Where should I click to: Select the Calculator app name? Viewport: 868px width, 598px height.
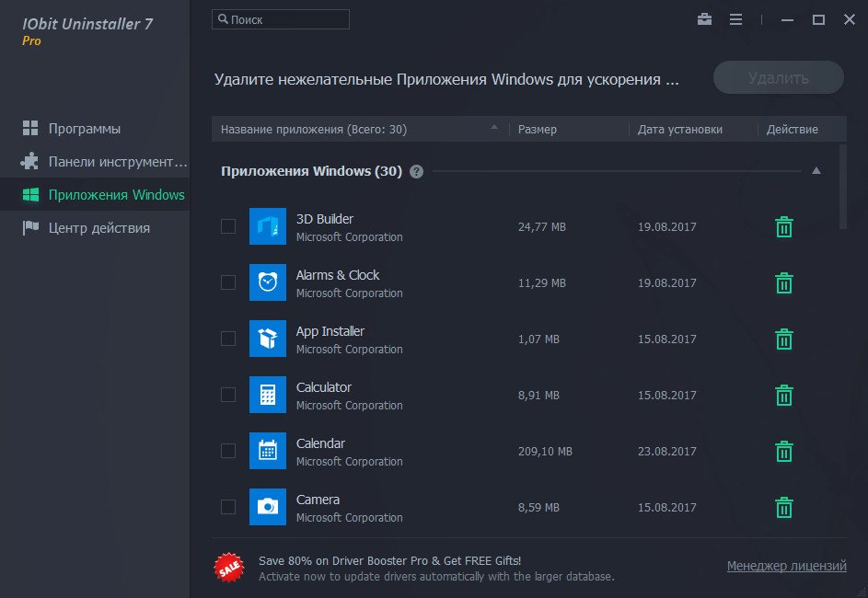point(324,387)
